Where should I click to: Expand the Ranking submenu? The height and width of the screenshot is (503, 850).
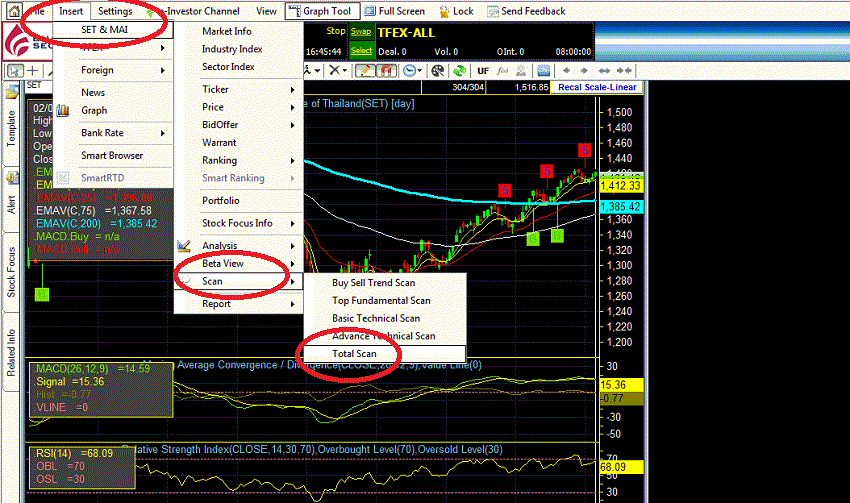239,160
